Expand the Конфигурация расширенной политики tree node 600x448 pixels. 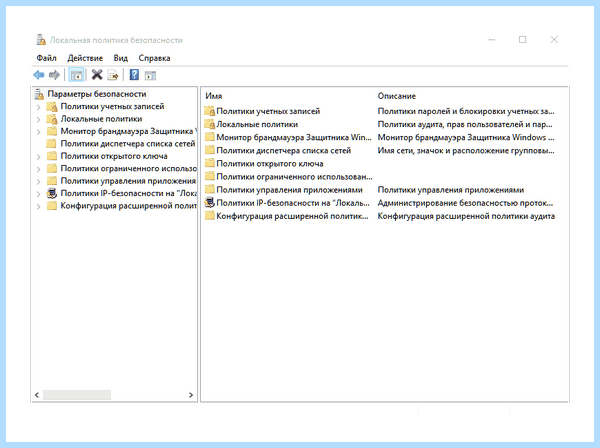38,207
